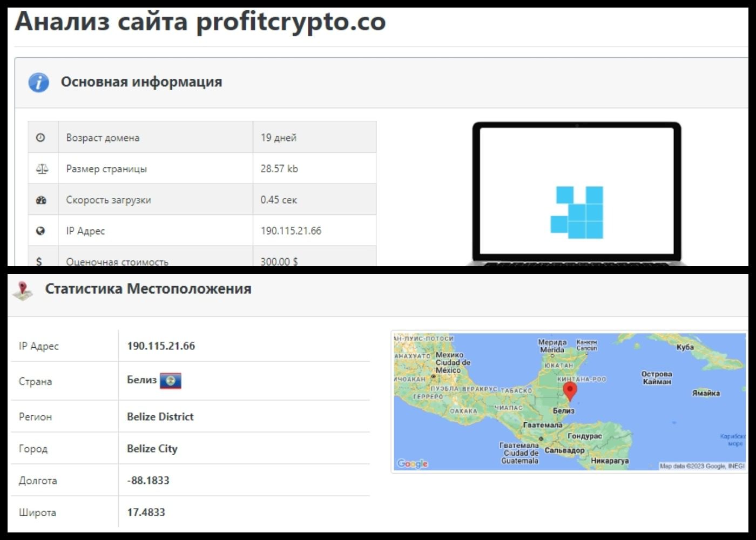Viewport: 756px width, 540px height.
Task: Click the Размер страницы label
Action: pyautogui.click(x=106, y=169)
